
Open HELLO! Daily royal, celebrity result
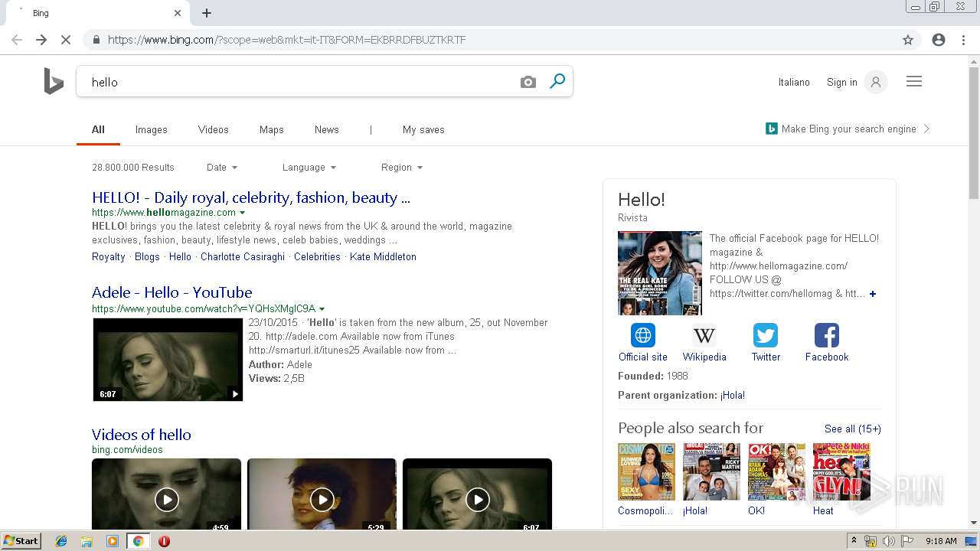251,197
